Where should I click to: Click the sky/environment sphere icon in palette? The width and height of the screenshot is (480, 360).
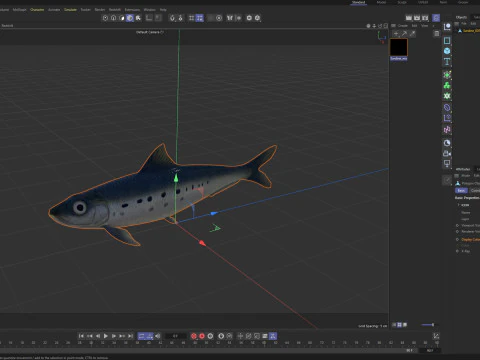point(447,143)
